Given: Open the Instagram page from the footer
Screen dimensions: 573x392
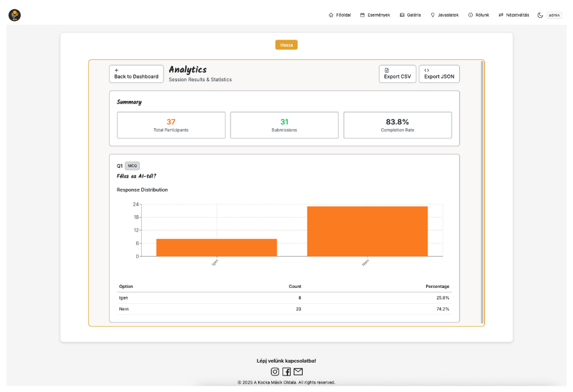Looking at the screenshot, I should [275, 372].
